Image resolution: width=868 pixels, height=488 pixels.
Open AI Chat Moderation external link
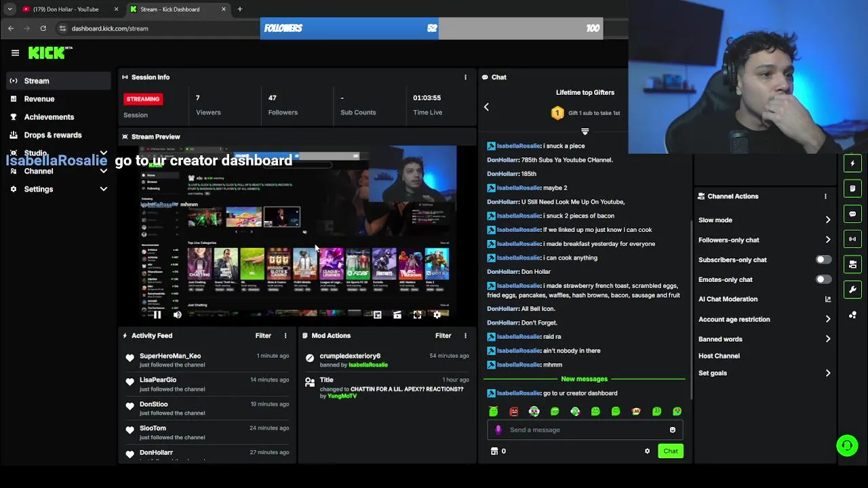coord(827,299)
